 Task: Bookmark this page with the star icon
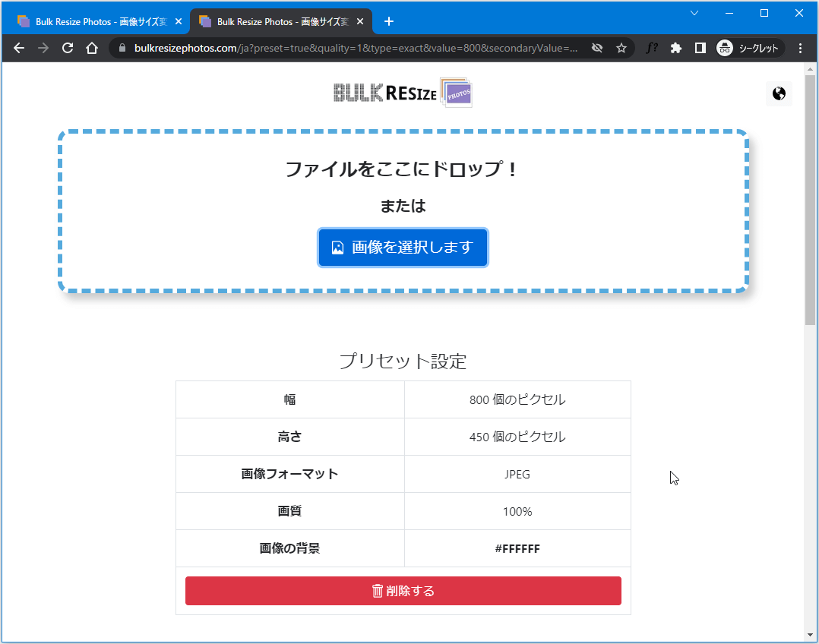pyautogui.click(x=621, y=48)
